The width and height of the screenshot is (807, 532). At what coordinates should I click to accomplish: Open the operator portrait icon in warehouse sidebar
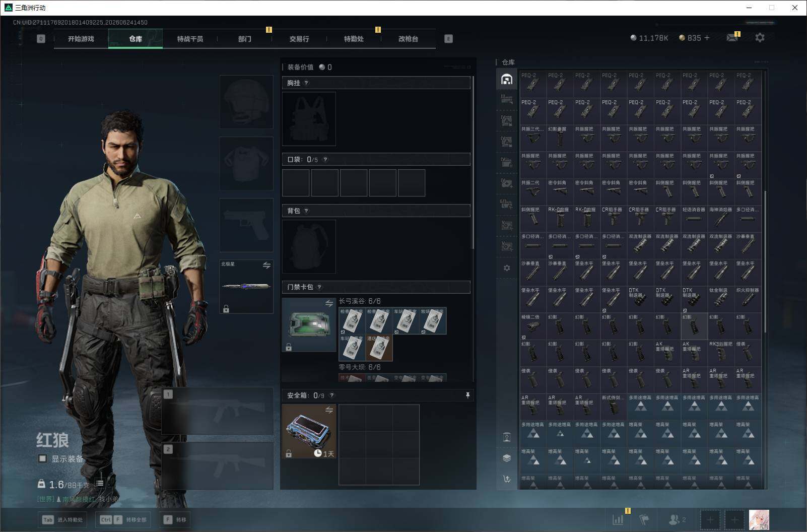(x=507, y=437)
